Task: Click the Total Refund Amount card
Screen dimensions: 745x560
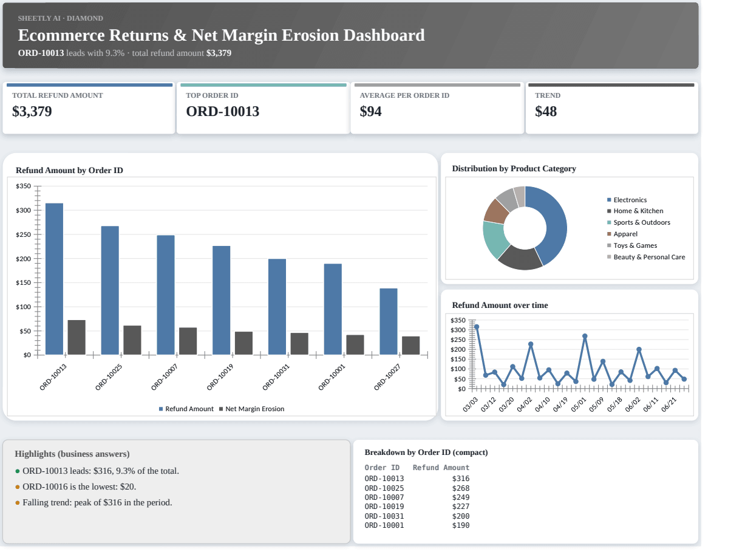Action: click(x=89, y=108)
